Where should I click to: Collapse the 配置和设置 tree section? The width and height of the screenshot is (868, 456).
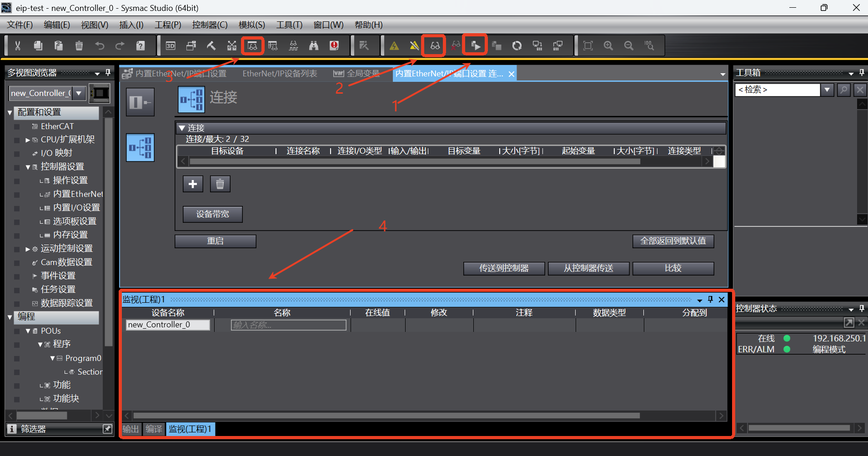(10, 112)
